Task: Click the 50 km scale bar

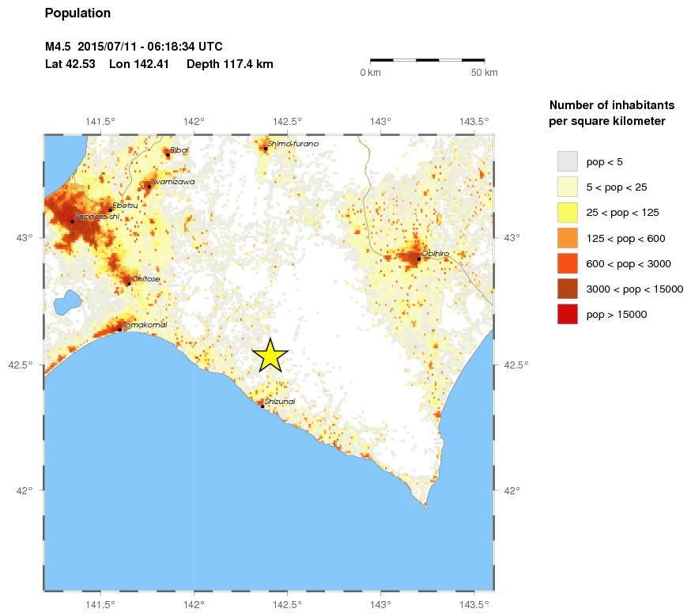Action: 428,60
